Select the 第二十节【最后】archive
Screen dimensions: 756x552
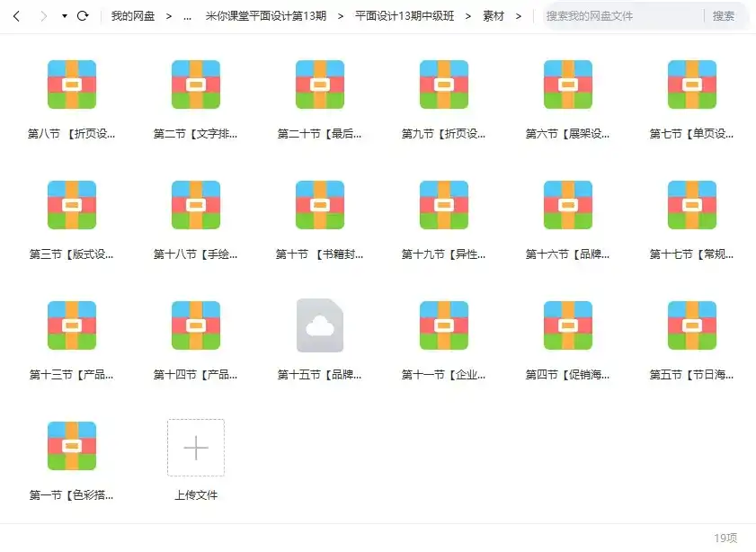click(319, 83)
